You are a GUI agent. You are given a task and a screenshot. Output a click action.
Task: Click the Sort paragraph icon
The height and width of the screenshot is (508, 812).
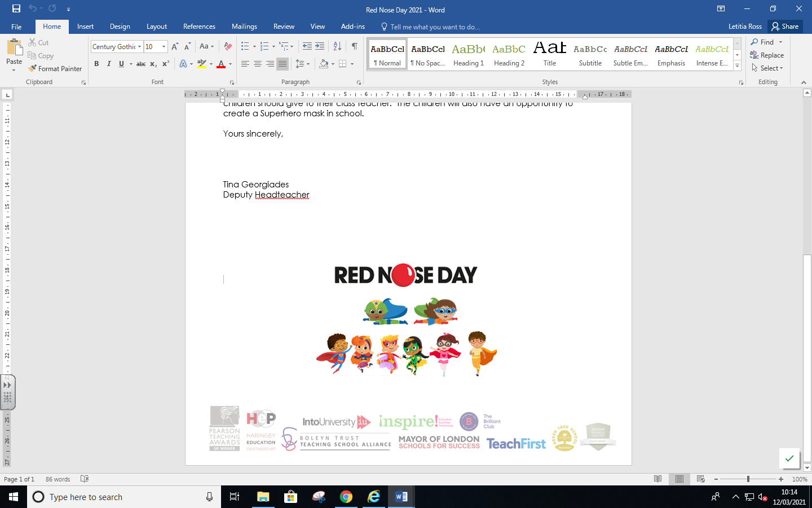(x=337, y=46)
